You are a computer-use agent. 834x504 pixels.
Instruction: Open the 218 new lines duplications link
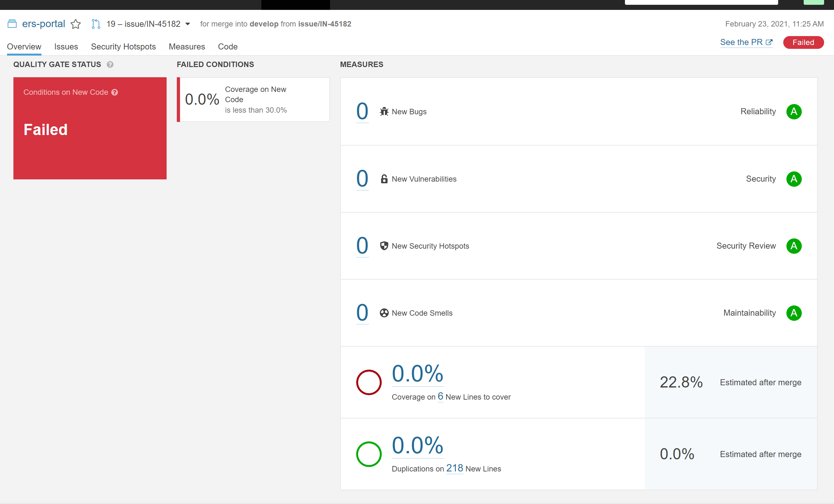coord(454,468)
